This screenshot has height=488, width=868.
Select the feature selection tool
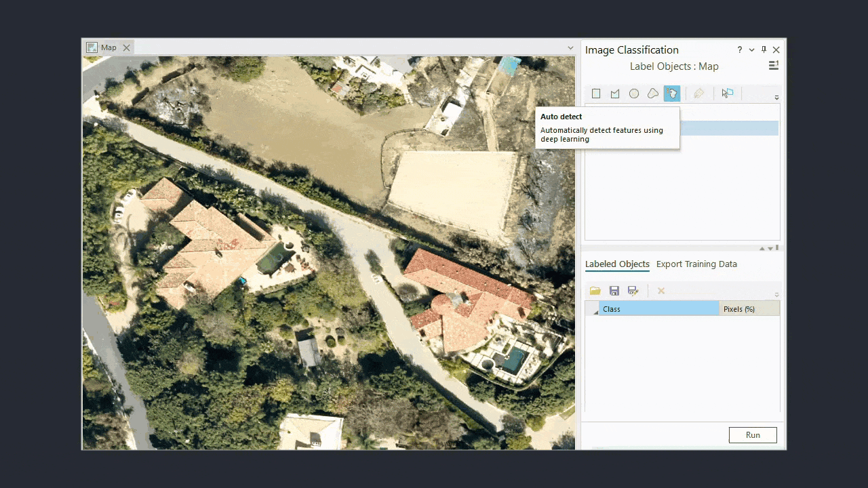point(727,93)
